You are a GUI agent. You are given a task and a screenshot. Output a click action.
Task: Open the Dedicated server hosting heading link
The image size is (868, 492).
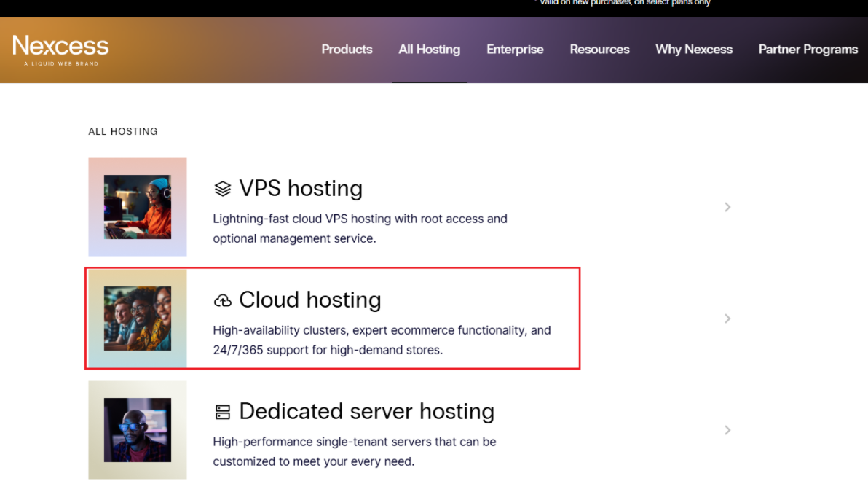366,411
